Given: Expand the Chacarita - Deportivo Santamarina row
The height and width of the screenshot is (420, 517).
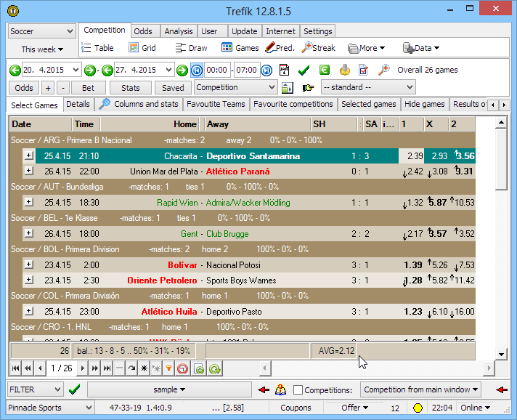Looking at the screenshot, I should pyautogui.click(x=29, y=156).
